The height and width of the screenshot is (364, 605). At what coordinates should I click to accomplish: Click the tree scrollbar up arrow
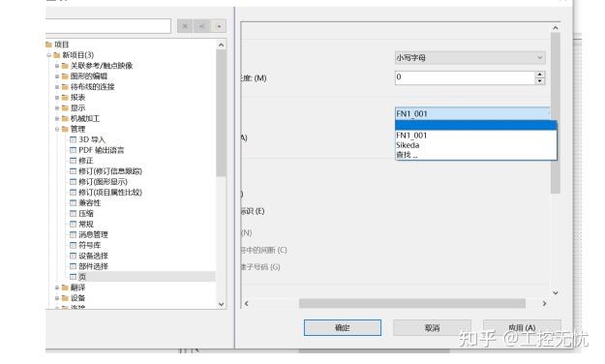click(221, 45)
